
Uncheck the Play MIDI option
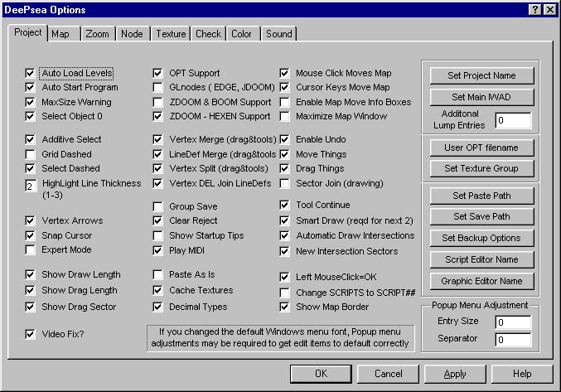158,249
